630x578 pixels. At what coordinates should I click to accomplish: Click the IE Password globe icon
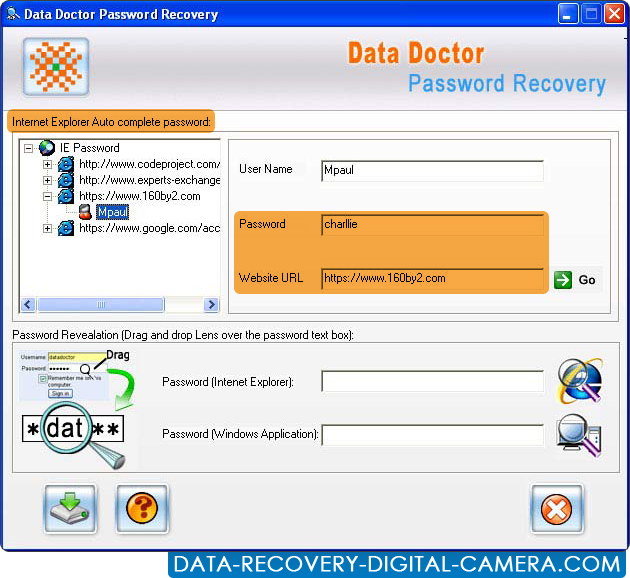point(47,148)
